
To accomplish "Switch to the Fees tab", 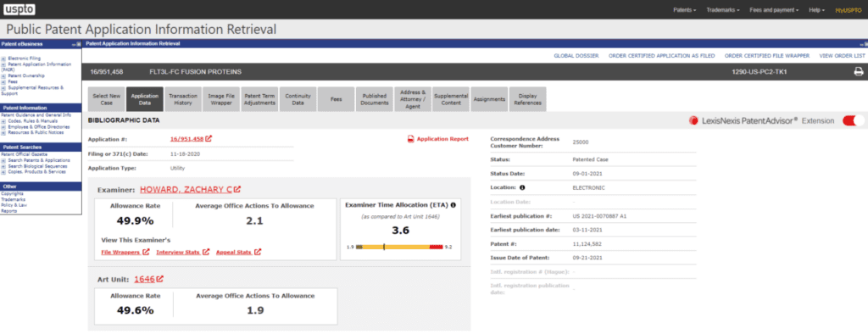I will point(336,99).
